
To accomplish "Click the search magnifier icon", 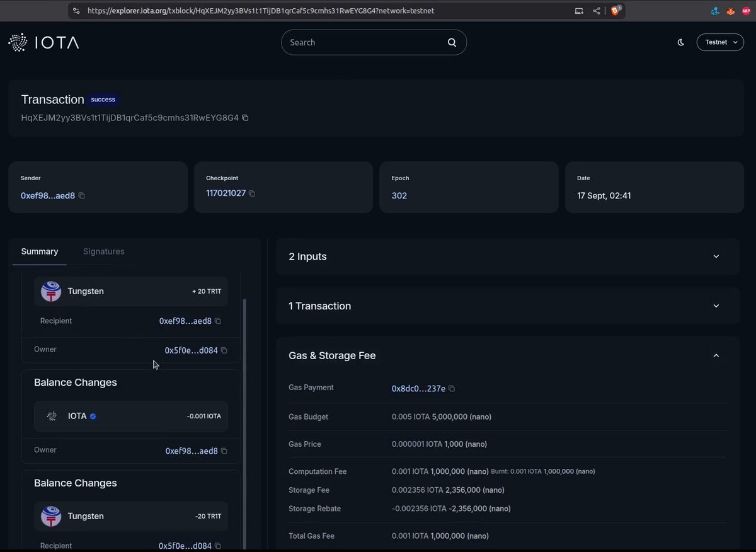I will click(452, 42).
